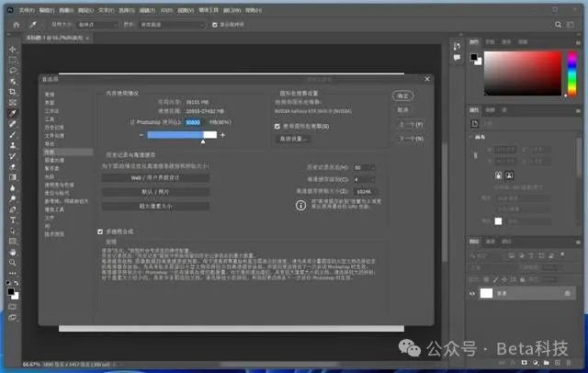Hide the background layer with eye icon
This screenshot has width=588, height=373.
[x=472, y=293]
